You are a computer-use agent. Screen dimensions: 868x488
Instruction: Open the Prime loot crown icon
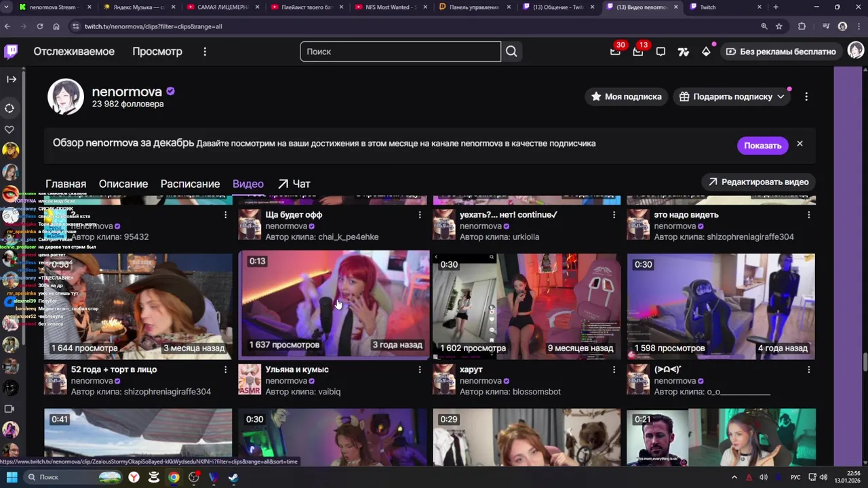[615, 52]
